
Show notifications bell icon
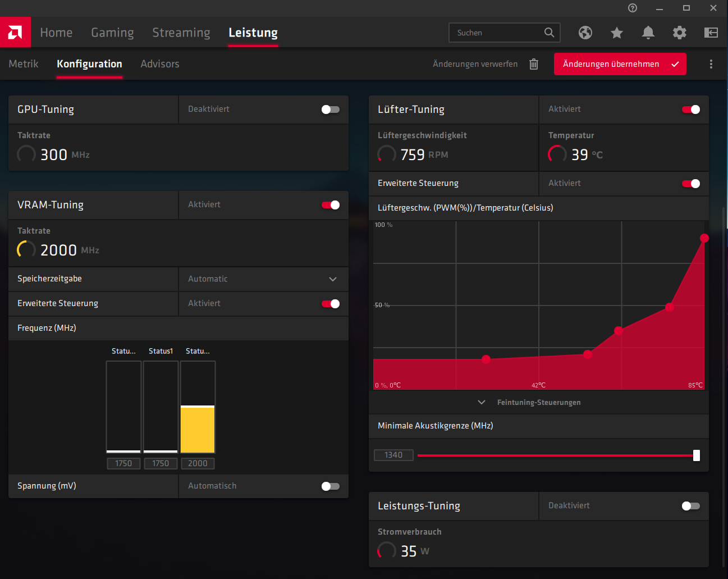click(648, 33)
